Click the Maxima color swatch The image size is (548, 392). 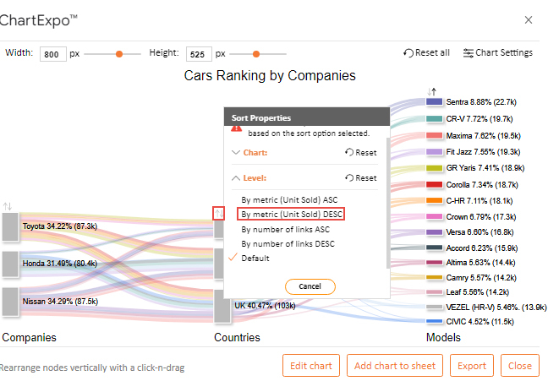click(435, 135)
